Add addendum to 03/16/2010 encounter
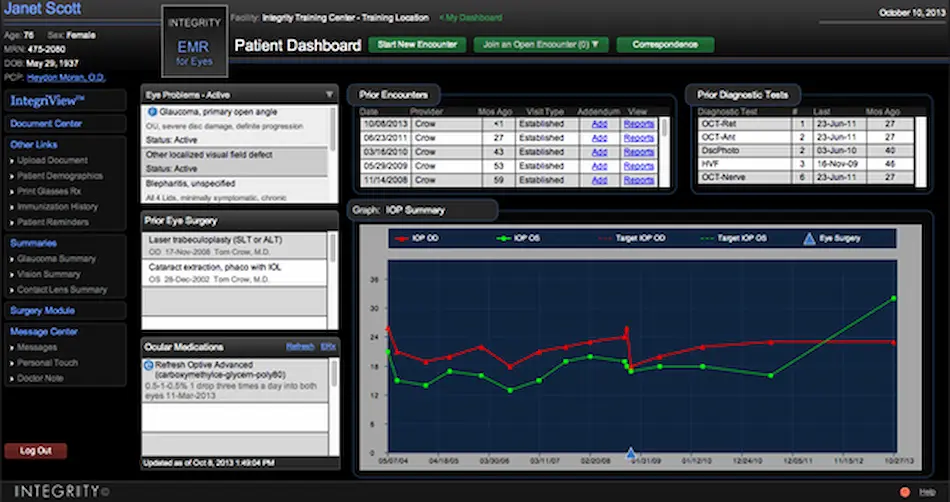This screenshot has height=502, width=950. (x=599, y=152)
